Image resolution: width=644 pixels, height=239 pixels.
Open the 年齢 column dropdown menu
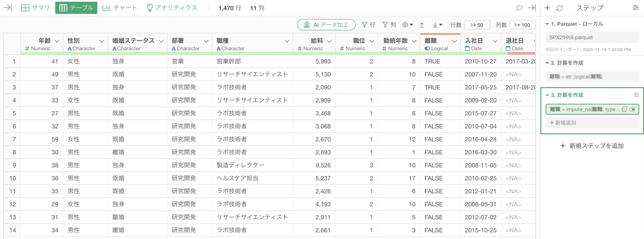pos(57,41)
